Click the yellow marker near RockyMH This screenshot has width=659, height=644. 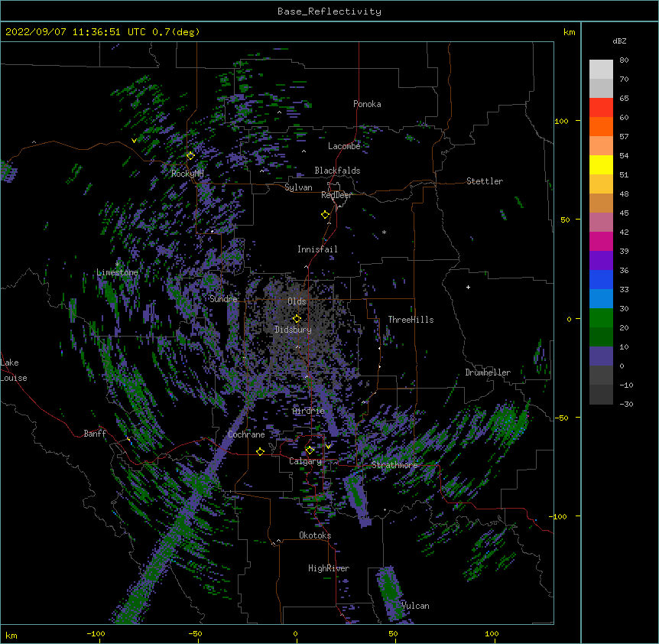[x=190, y=155]
